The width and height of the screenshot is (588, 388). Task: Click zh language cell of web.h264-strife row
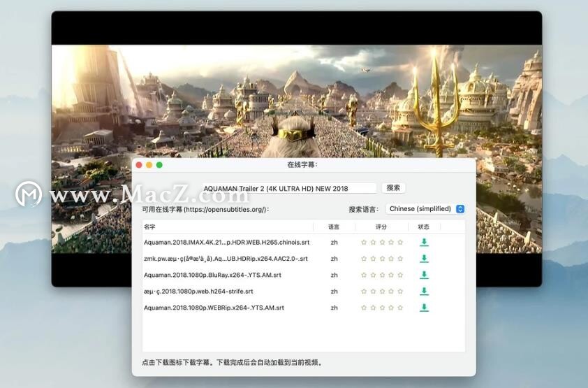click(x=334, y=292)
